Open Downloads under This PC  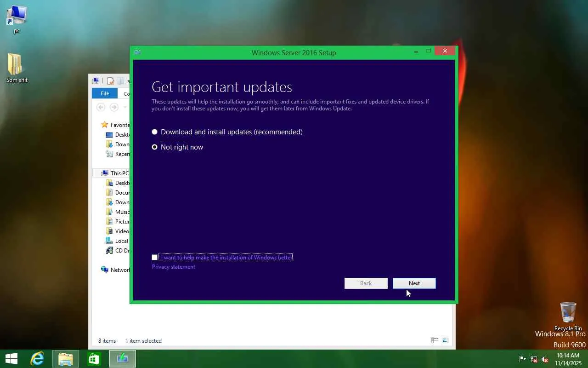pyautogui.click(x=118, y=202)
